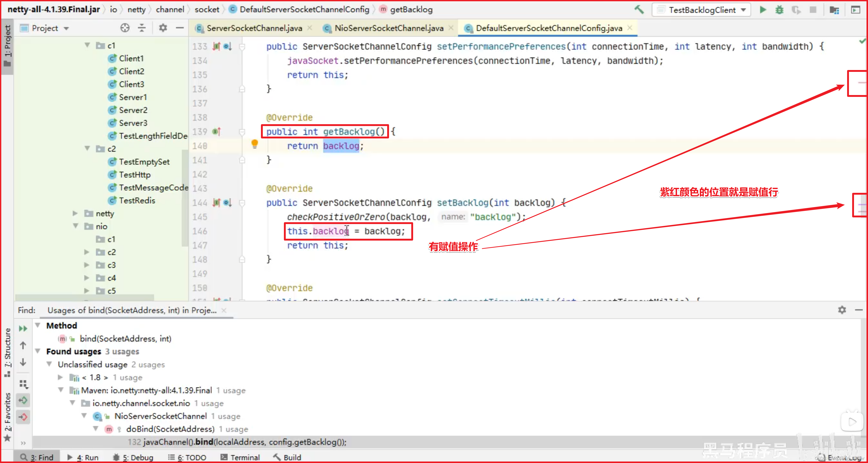Open Project panel settings gear
This screenshot has width=868, height=463.
coord(163,28)
